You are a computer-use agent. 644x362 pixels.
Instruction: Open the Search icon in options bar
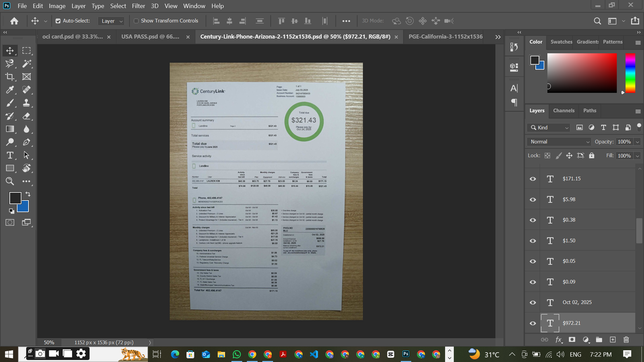[598, 21]
